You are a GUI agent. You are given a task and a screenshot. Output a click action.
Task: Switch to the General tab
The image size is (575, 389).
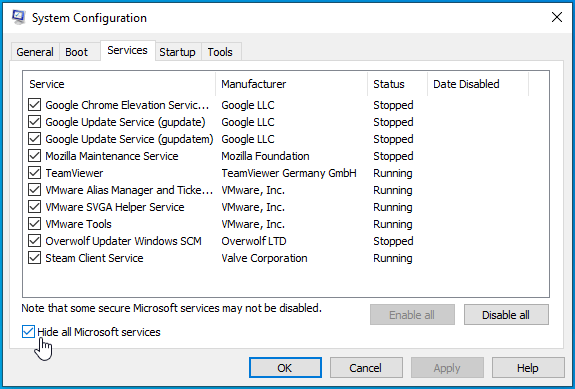[35, 52]
